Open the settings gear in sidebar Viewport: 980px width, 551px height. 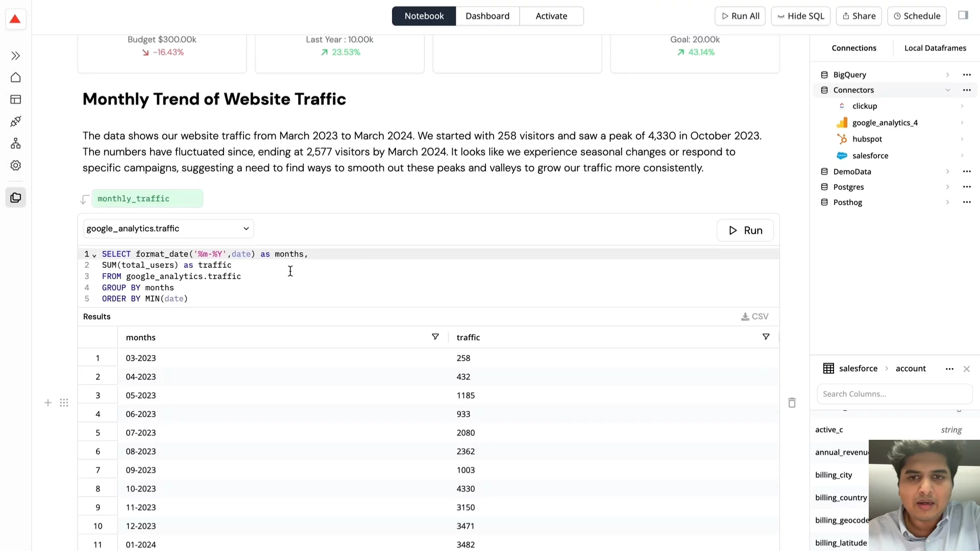tap(16, 165)
